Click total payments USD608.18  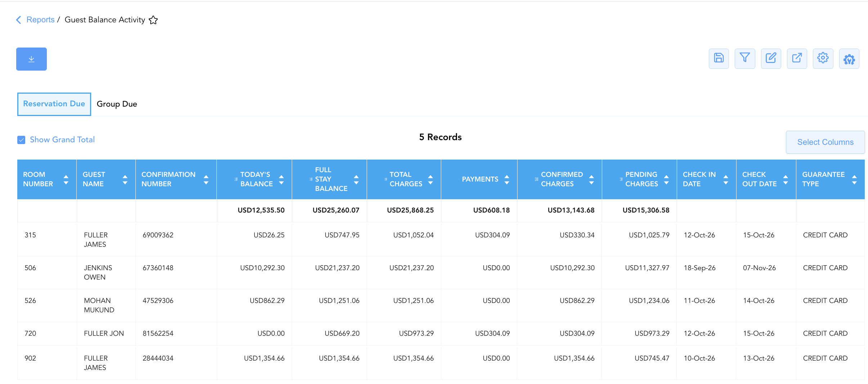coord(491,210)
